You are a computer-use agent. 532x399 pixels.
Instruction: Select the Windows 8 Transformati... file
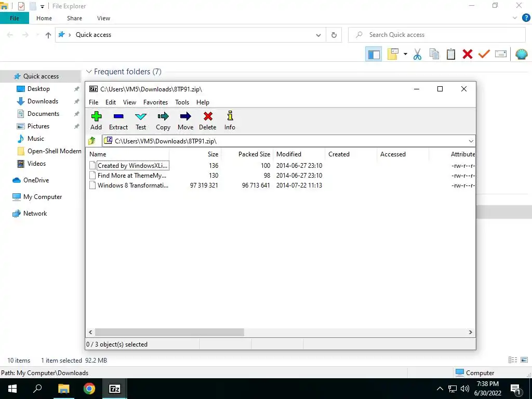click(132, 185)
